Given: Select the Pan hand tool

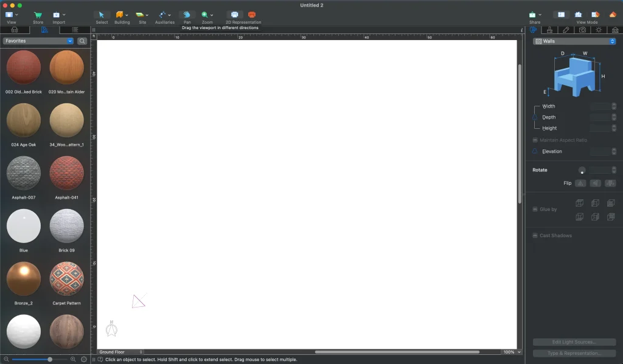Looking at the screenshot, I should (x=187, y=14).
